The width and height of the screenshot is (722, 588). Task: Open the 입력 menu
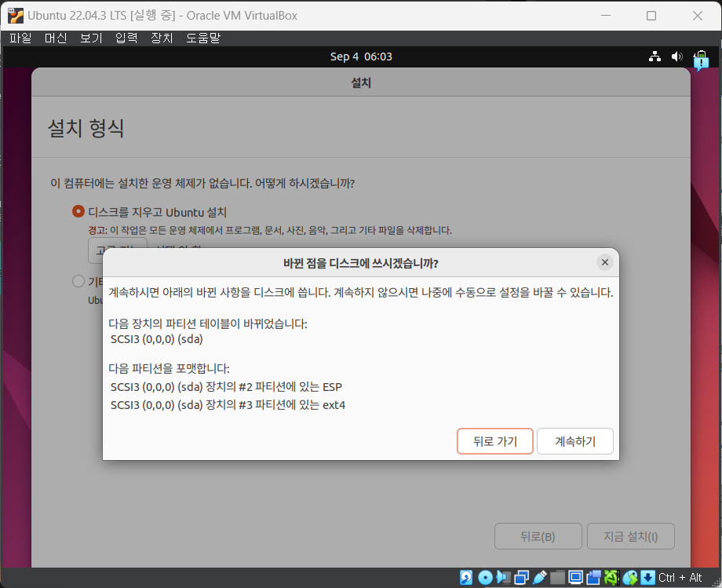126,38
